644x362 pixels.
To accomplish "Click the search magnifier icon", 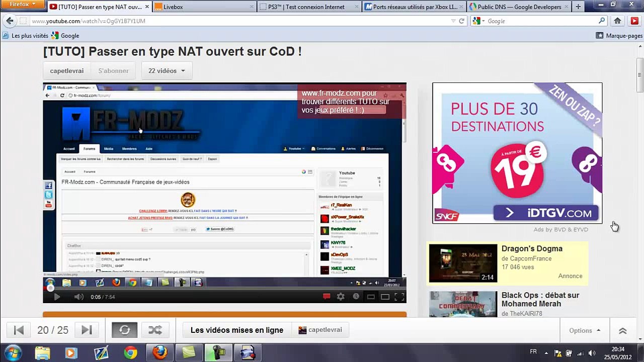I will (602, 21).
